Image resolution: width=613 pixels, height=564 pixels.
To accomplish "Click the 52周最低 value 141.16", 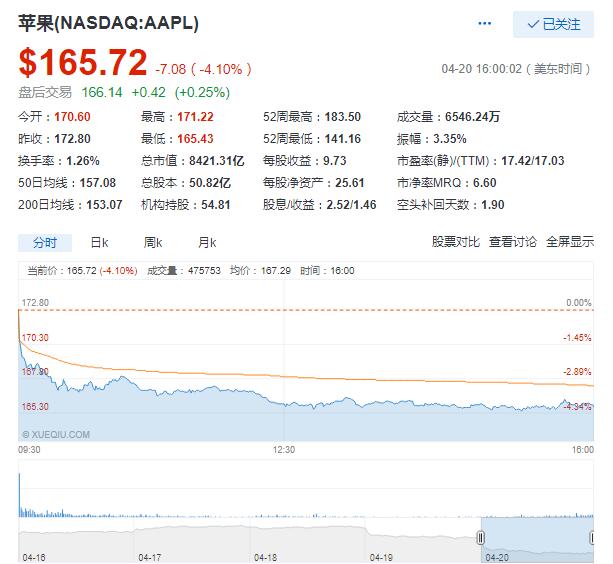I will click(342, 139).
